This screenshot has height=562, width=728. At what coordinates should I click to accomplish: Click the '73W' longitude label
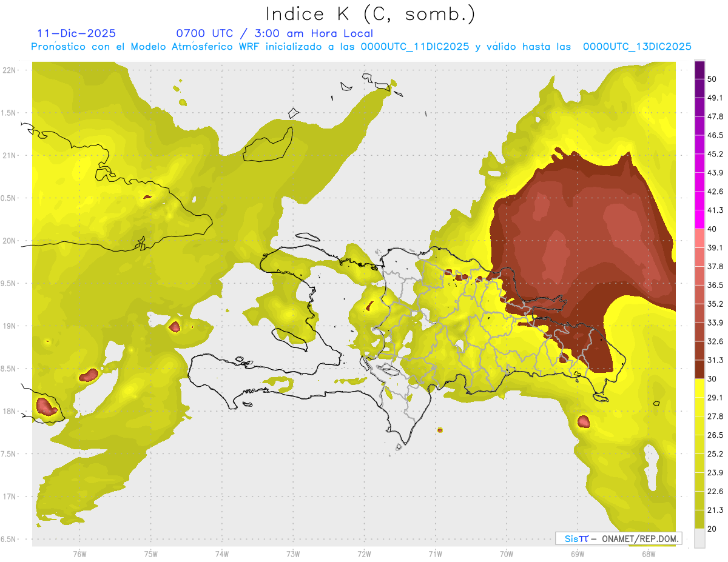click(x=293, y=554)
